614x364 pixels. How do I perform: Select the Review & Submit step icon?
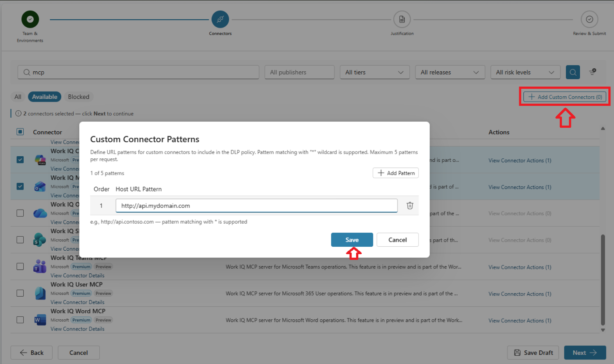click(x=589, y=19)
